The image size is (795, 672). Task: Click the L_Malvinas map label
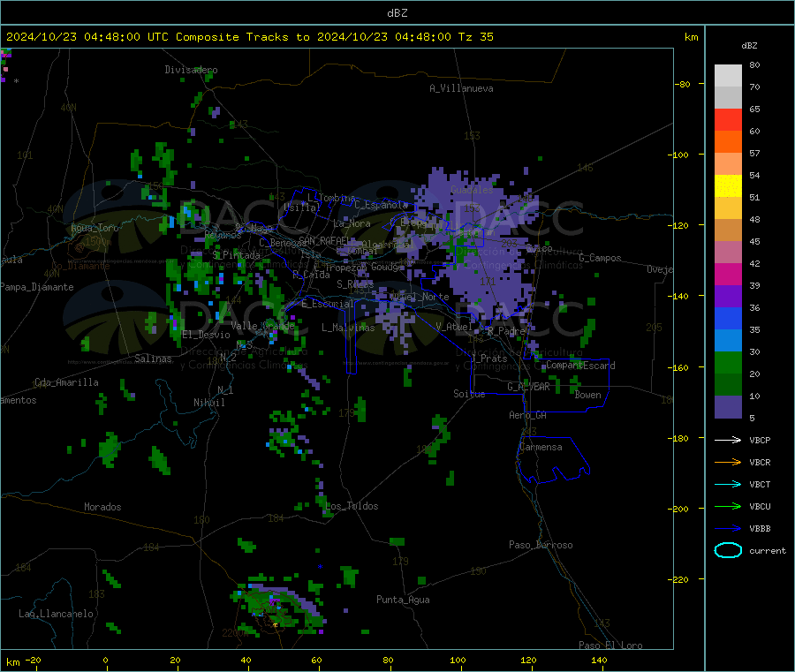(x=348, y=328)
